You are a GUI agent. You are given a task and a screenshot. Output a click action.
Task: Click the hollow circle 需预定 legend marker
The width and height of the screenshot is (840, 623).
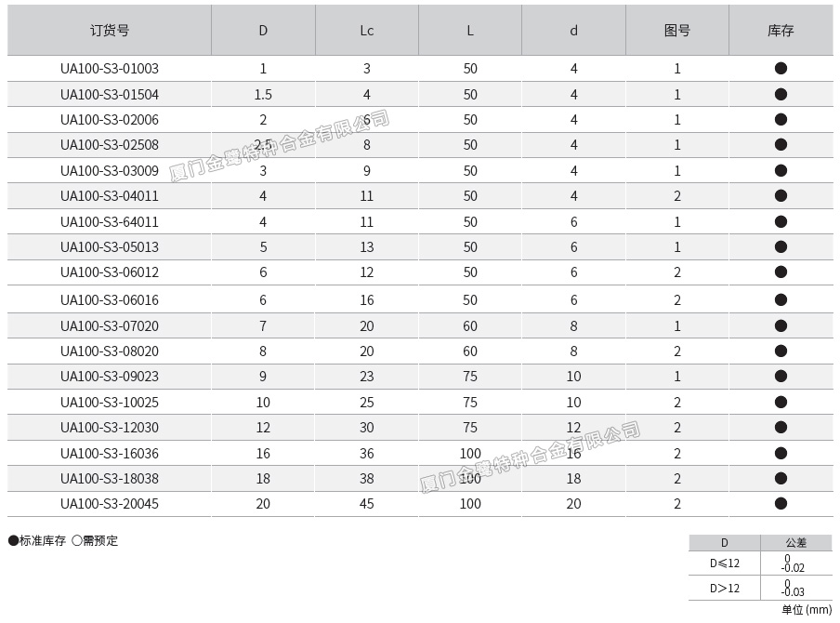pyautogui.click(x=77, y=541)
